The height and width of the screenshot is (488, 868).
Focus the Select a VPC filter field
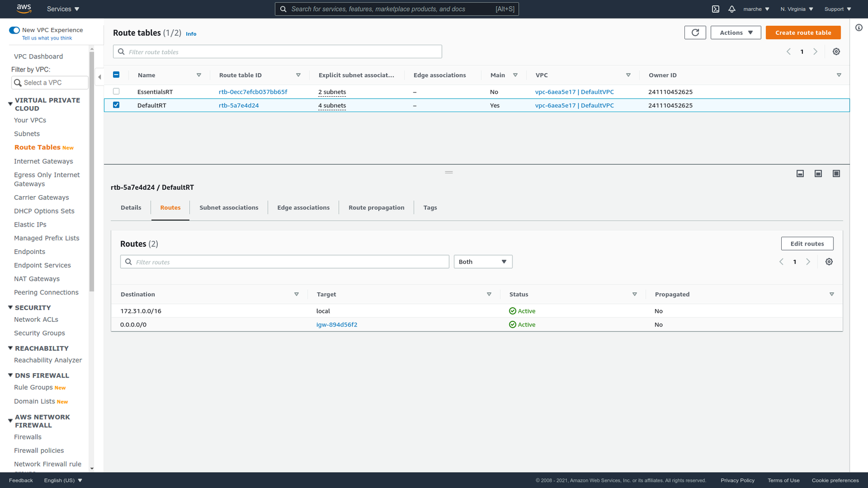(x=50, y=83)
